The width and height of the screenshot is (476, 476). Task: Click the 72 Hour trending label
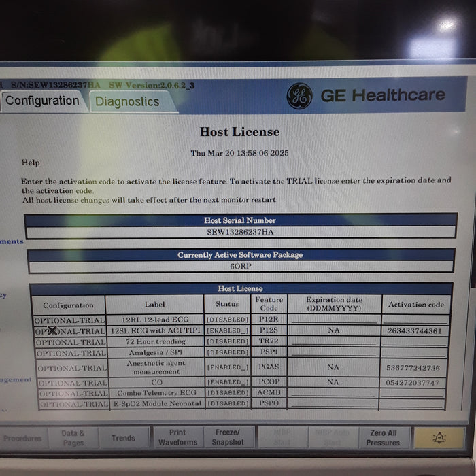156,341
